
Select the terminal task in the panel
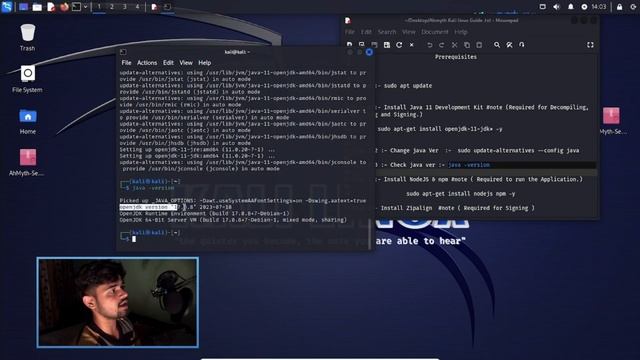pyautogui.click(x=167, y=7)
